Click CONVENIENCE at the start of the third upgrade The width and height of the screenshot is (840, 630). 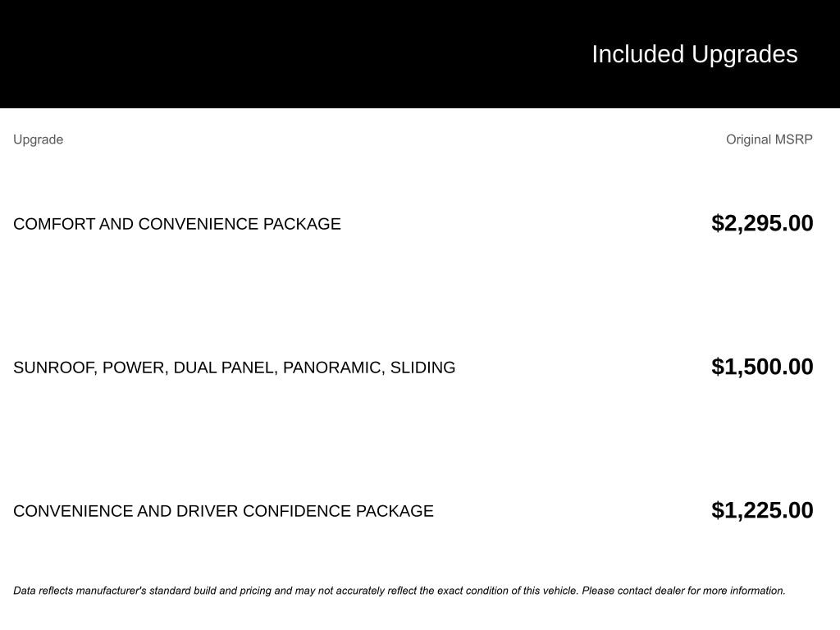pyautogui.click(x=73, y=511)
